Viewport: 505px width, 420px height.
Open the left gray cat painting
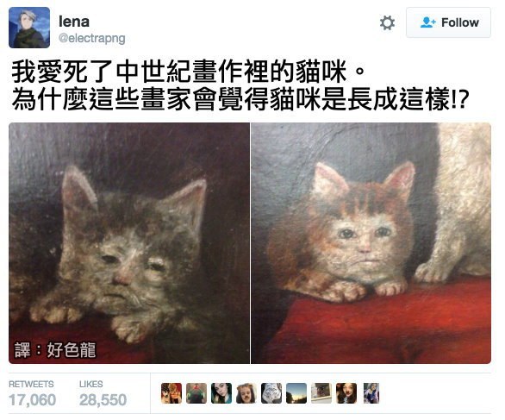click(128, 243)
